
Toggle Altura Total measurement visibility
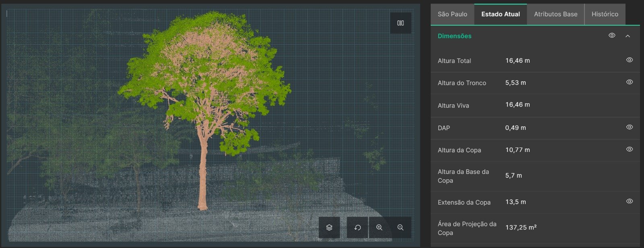[630, 60]
